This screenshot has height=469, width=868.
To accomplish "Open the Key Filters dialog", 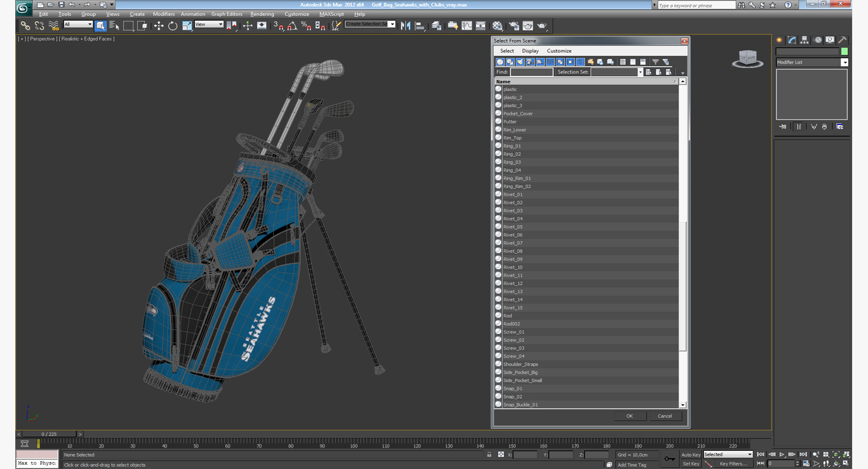I will tap(733, 464).
